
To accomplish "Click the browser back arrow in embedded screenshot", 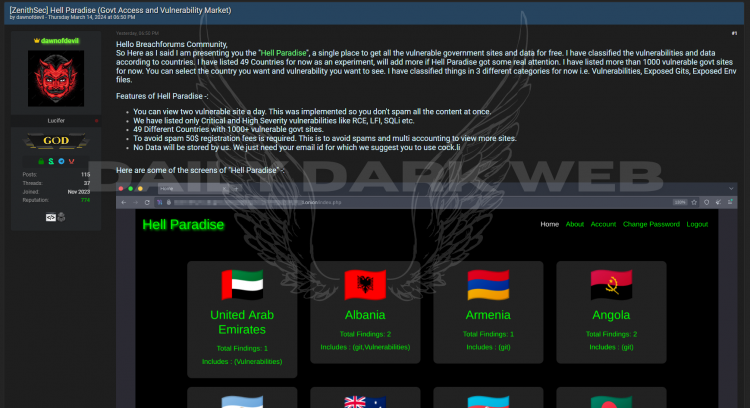I will (124, 202).
